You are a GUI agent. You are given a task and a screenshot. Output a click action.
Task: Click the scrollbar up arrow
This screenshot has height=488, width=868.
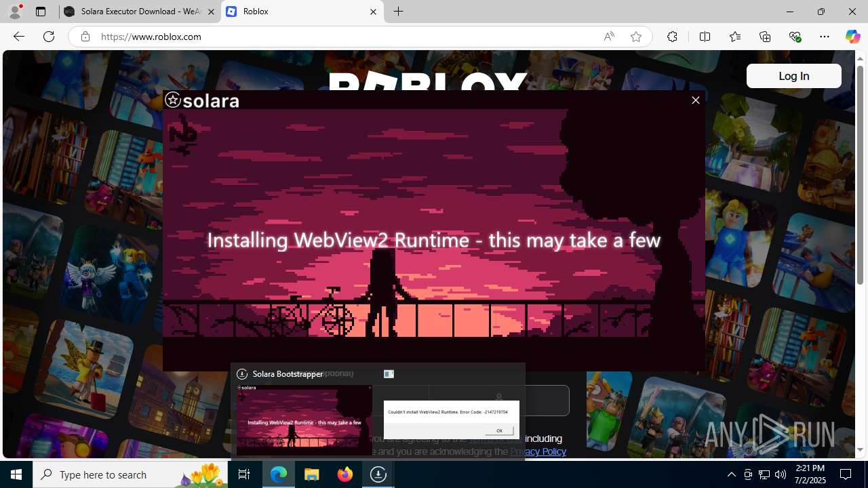tap(860, 58)
